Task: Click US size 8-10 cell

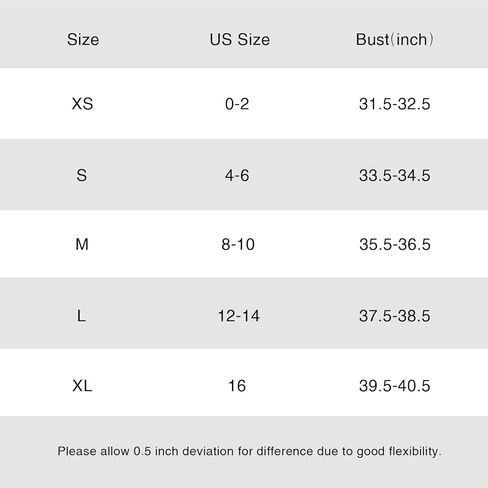Action: 238,244
